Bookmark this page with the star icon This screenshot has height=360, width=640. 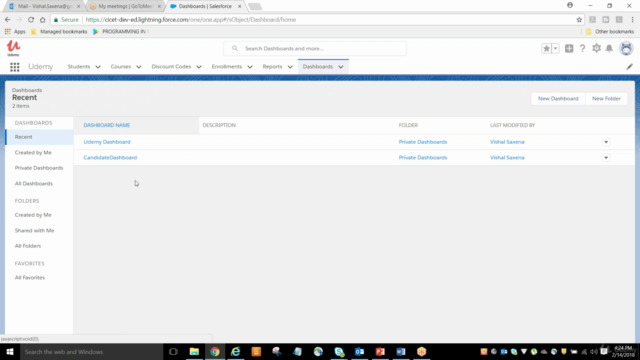579,20
